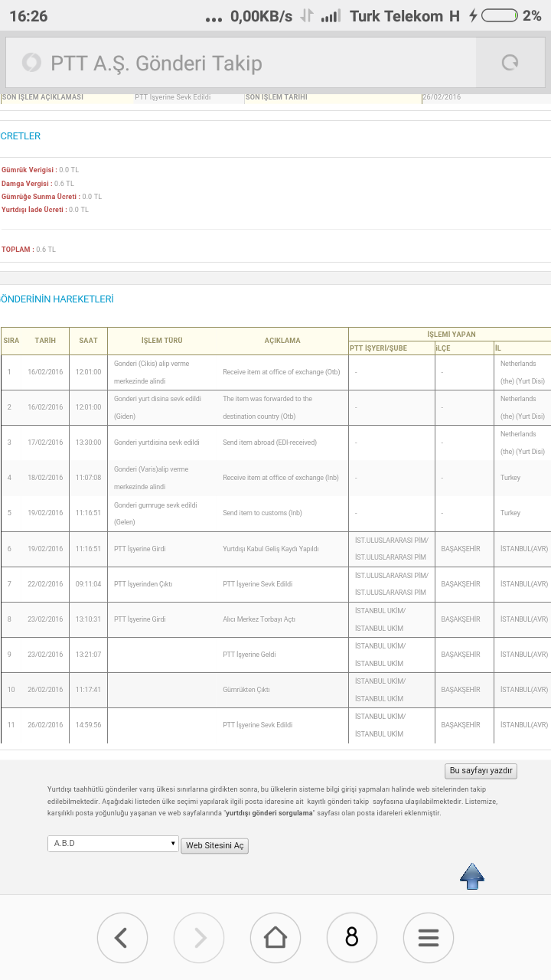Select the ÜCRETLER section heading

point(21,136)
